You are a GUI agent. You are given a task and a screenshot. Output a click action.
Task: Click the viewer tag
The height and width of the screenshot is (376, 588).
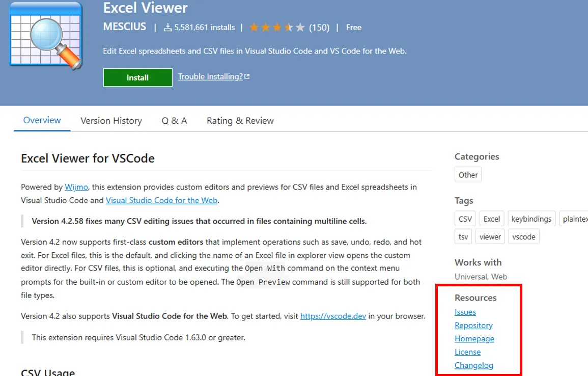(x=490, y=237)
